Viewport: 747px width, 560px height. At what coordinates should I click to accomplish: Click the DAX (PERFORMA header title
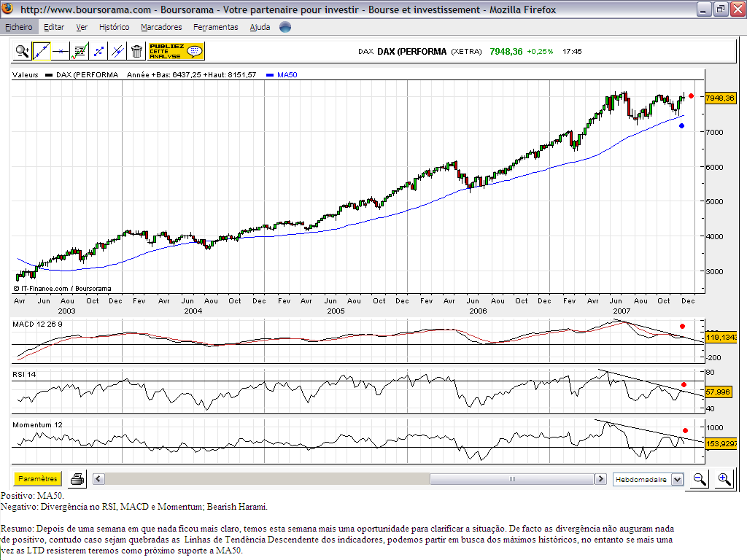coord(412,52)
